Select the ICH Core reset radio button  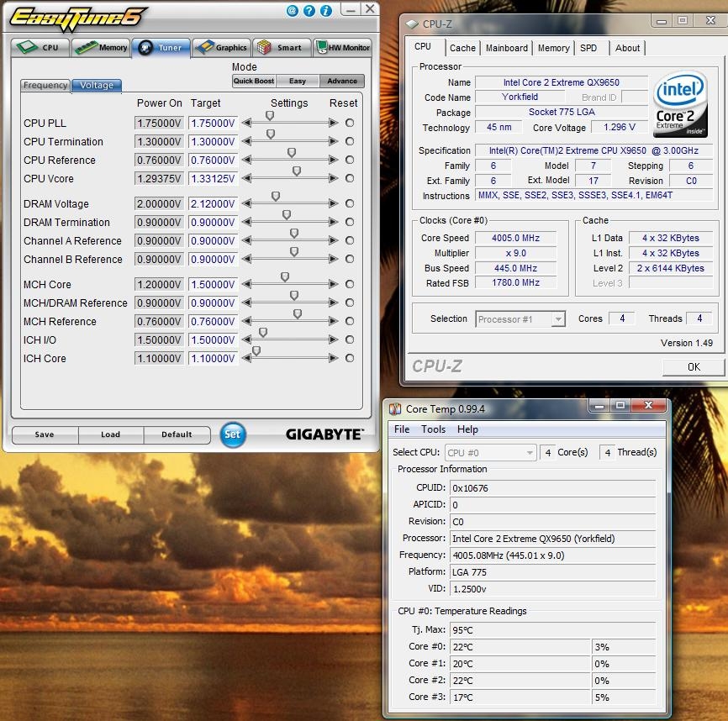pyautogui.click(x=350, y=359)
